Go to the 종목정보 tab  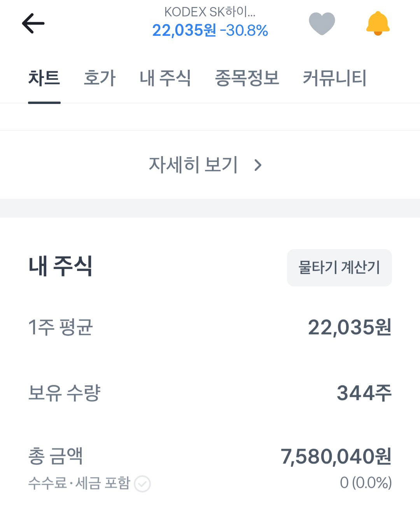point(247,78)
